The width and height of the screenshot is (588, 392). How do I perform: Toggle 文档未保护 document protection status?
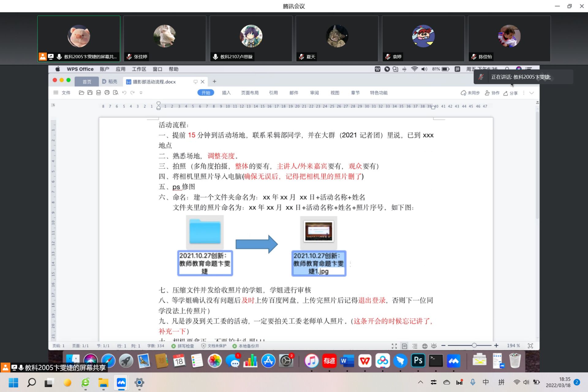(214, 346)
